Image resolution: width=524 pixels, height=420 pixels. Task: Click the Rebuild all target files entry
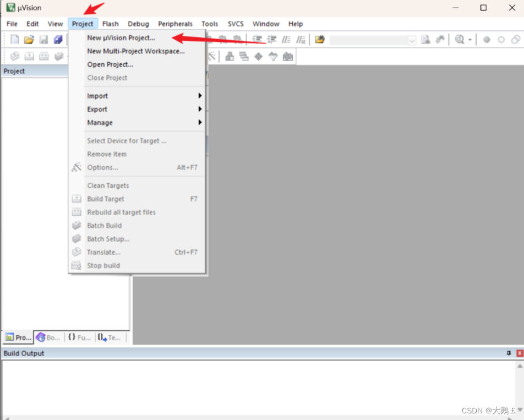pos(137,212)
